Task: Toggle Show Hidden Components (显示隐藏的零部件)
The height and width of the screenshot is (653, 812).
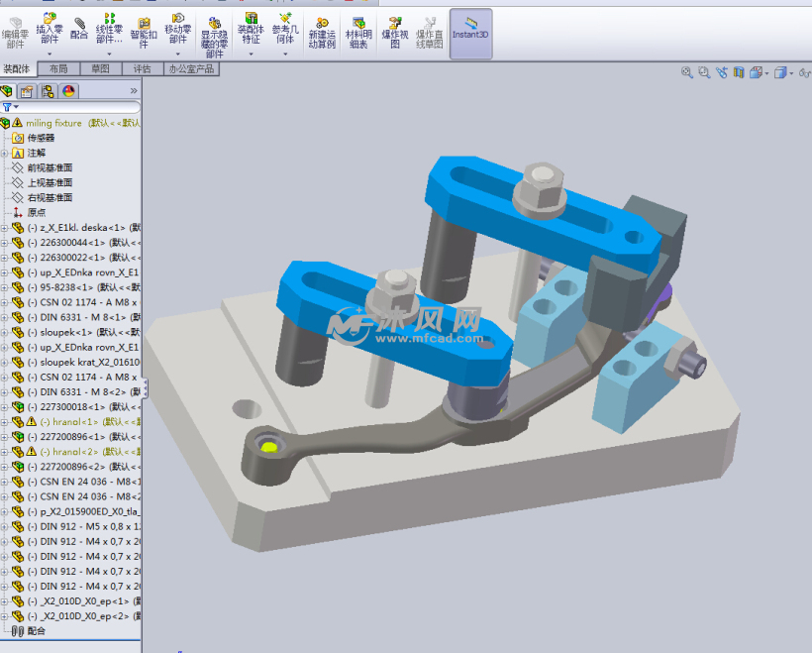Action: pyautogui.click(x=215, y=35)
